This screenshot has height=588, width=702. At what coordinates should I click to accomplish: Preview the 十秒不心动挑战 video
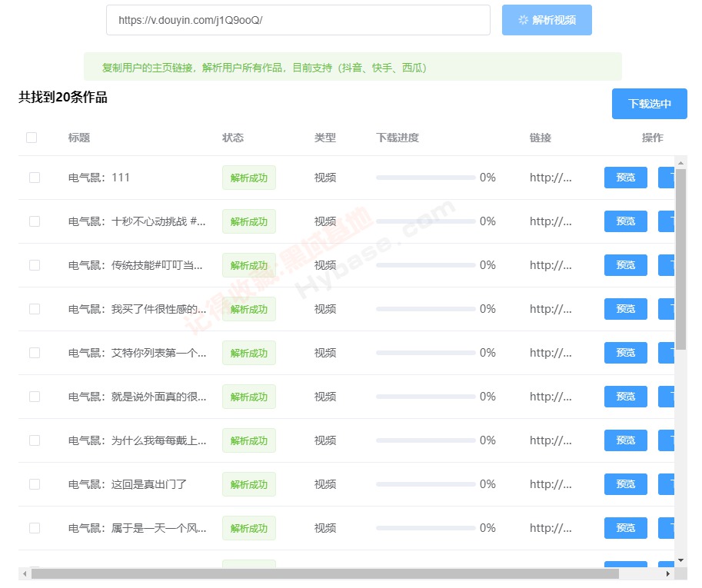pos(625,221)
